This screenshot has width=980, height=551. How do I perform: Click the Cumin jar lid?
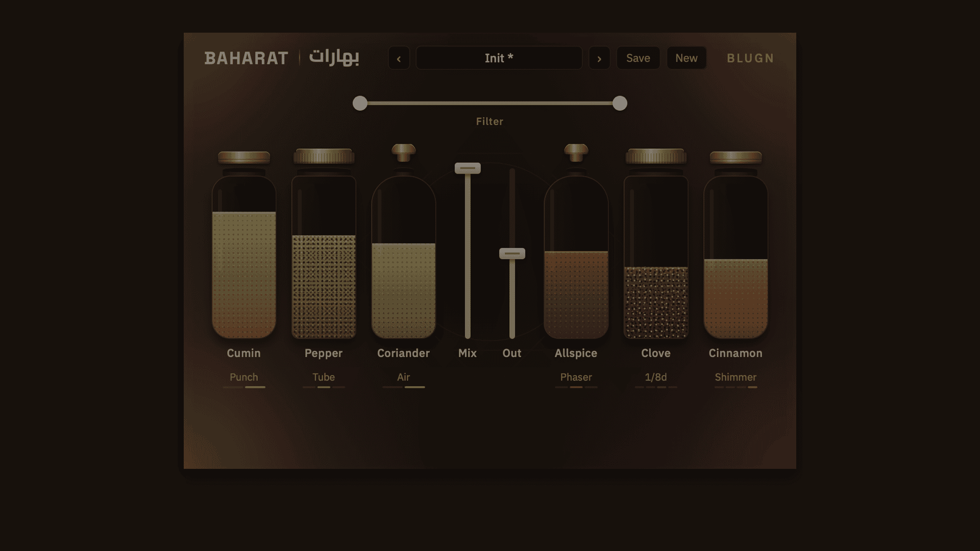coord(244,158)
